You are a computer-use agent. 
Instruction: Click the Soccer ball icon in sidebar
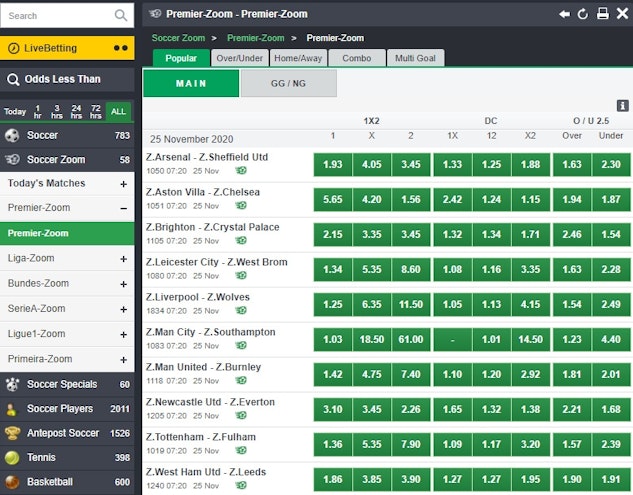[x=12, y=135]
